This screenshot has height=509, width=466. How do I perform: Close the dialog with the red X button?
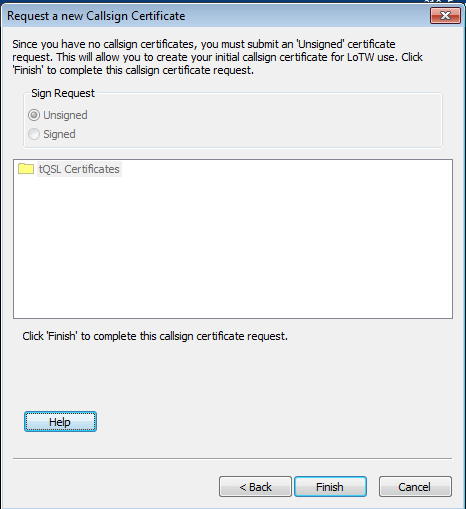tap(445, 16)
